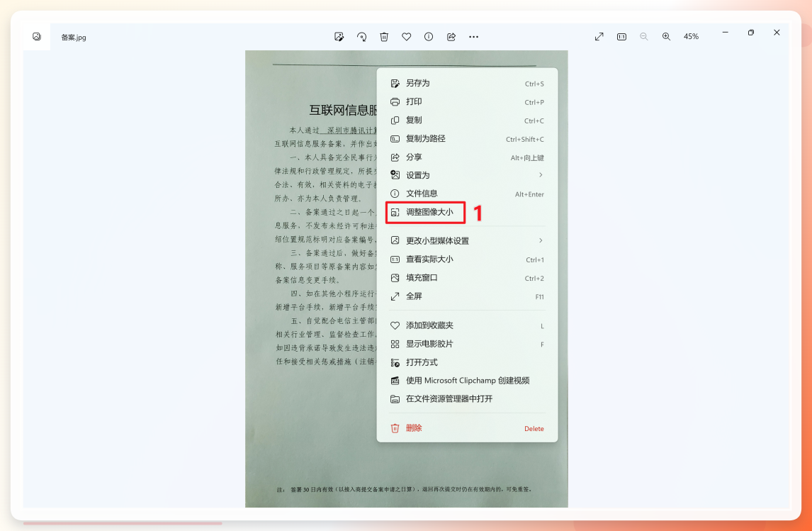This screenshot has width=812, height=531.
Task: Click the heart favorite icon in toolbar
Action: coord(407,37)
